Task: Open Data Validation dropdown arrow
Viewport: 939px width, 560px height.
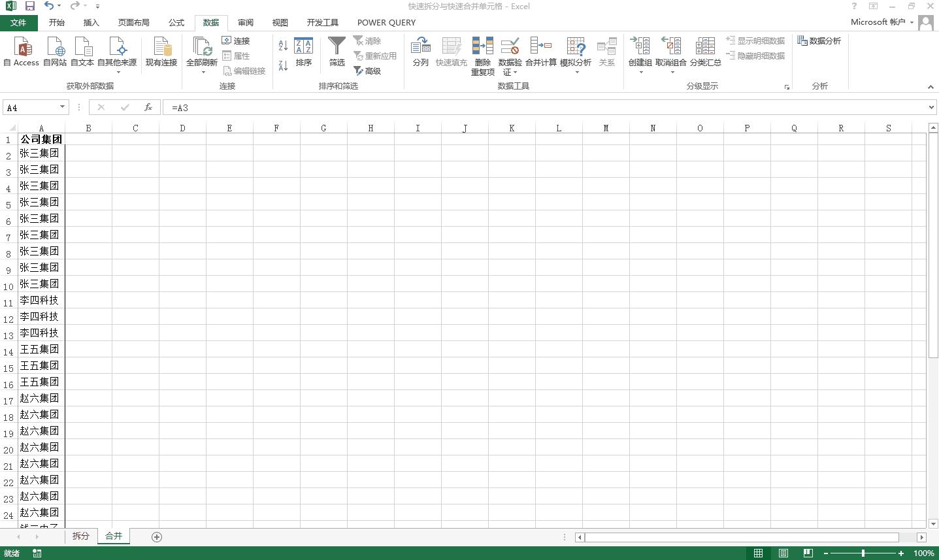Action: coord(516,73)
